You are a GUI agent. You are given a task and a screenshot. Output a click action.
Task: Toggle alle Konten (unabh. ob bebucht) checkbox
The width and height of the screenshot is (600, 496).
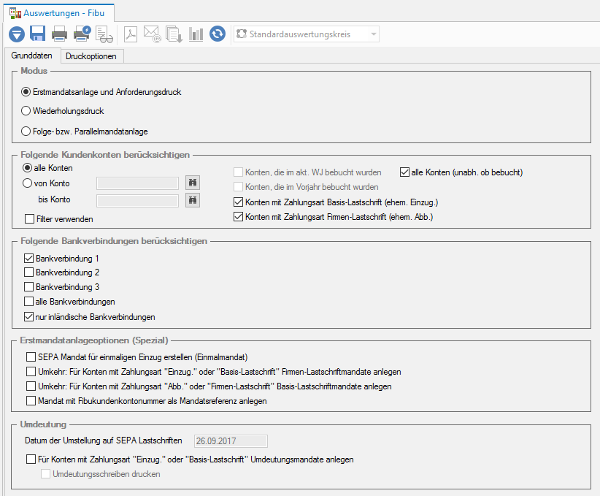pos(404,172)
